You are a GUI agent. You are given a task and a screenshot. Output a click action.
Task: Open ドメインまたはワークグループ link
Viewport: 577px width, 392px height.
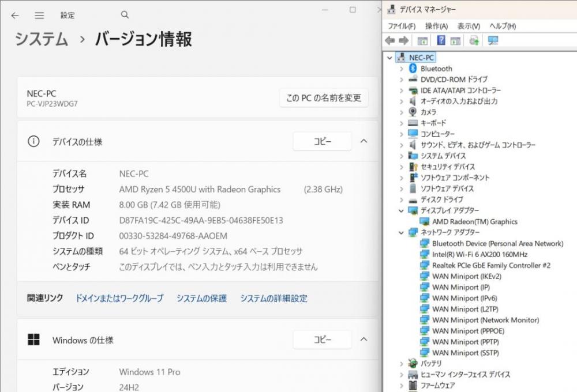pos(119,298)
